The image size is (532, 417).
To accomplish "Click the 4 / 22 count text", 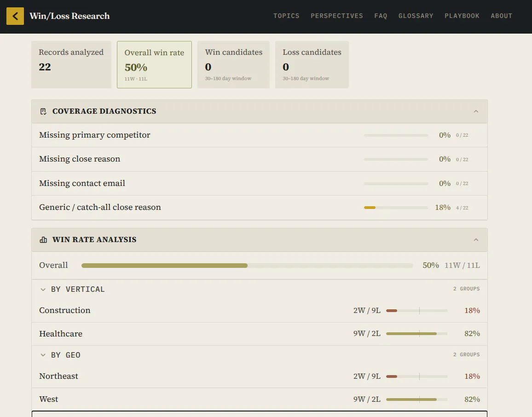I will click(462, 208).
